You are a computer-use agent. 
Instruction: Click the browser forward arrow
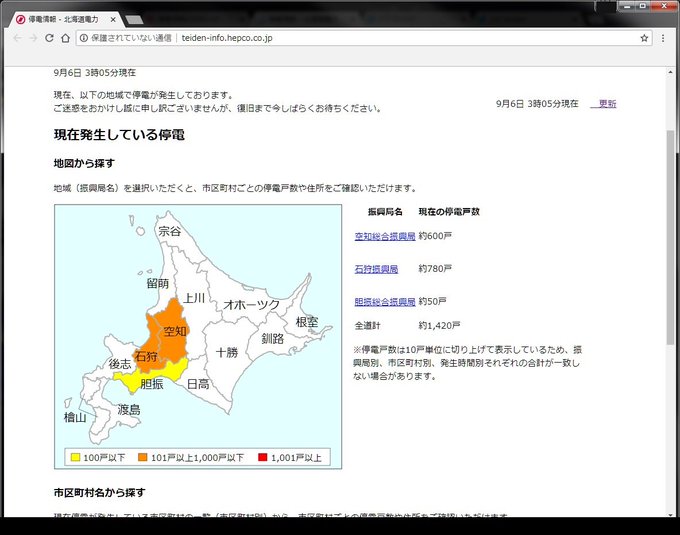point(33,38)
